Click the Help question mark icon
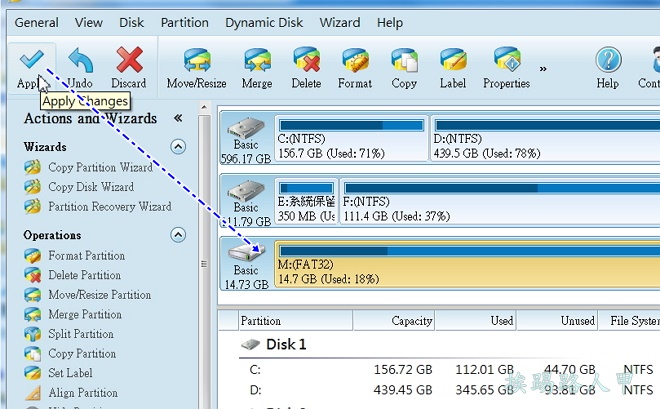Viewport: 660px width, 409px height. [608, 59]
